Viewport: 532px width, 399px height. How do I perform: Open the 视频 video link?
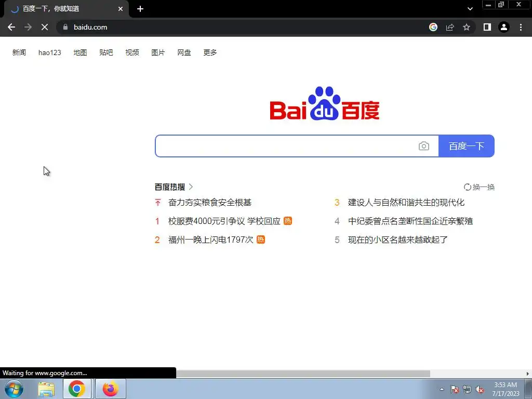pos(132,52)
